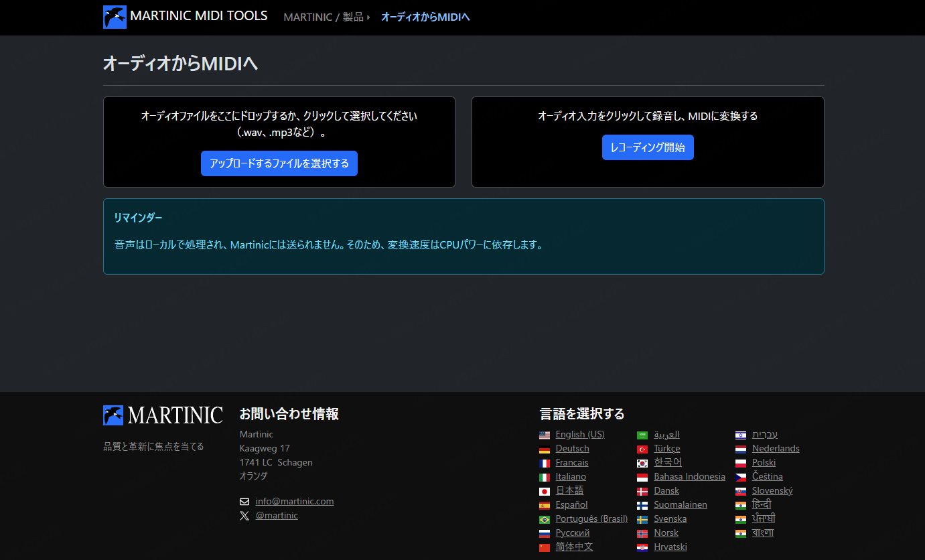Click the Martinic bird logo in header
Screen dimensions: 925x560
(x=115, y=17)
